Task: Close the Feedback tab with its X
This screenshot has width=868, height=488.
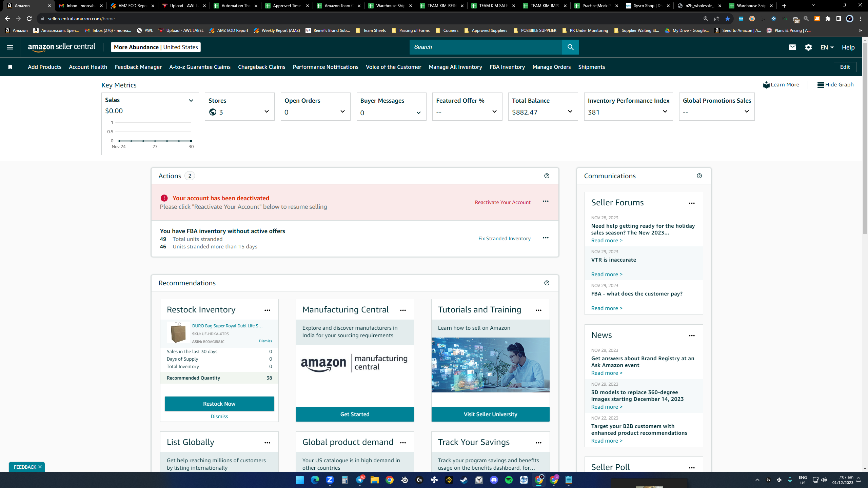Action: 40,467
